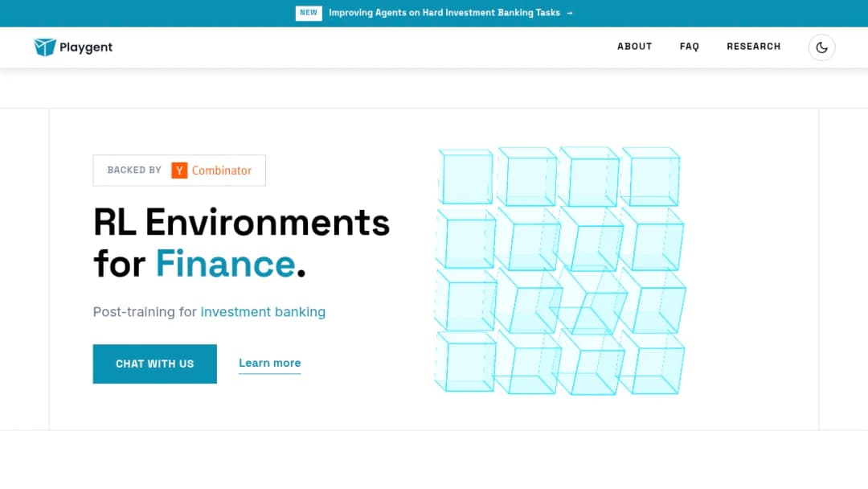Click the Playgent brand name

[86, 47]
